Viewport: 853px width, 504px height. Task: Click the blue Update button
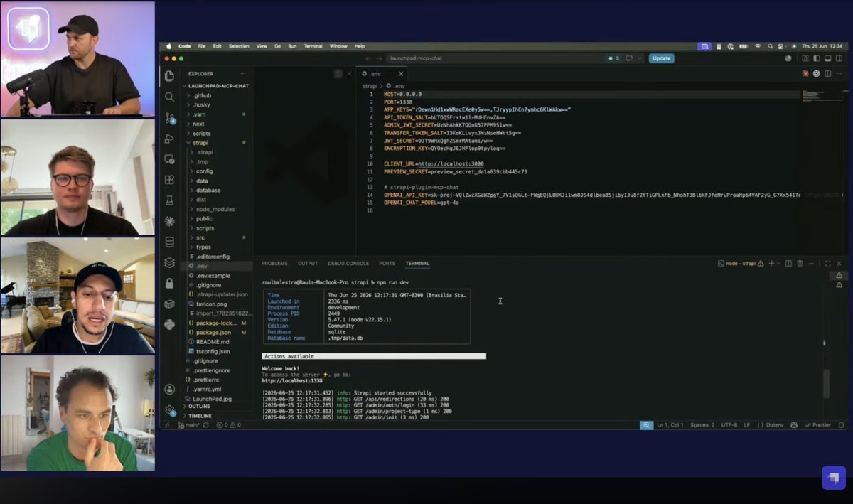coord(661,58)
